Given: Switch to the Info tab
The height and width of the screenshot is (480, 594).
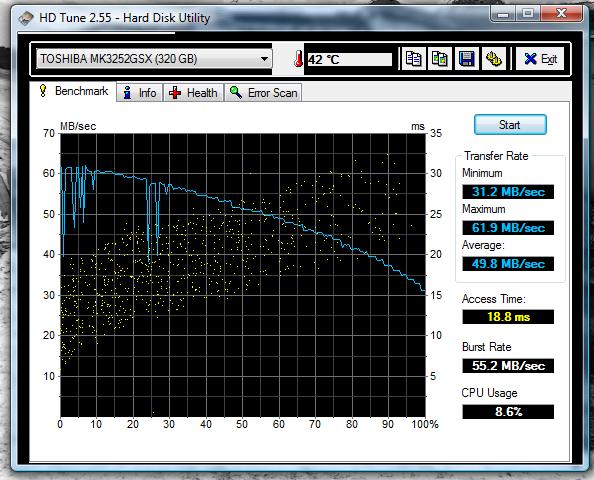Looking at the screenshot, I should [140, 93].
